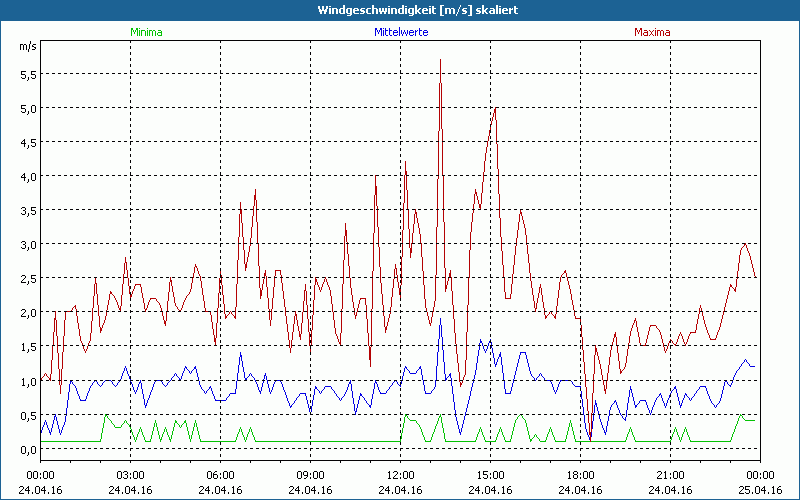Click the 5,5 y-axis value label
800x500 pixels.
click(x=28, y=74)
